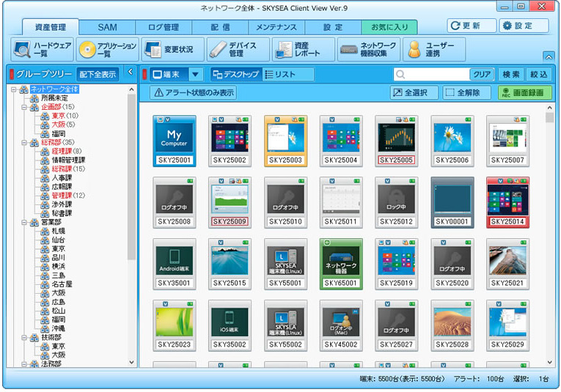Select iOS terminal SKY35002
Viewport: 561px width, 392px height.
[230, 325]
